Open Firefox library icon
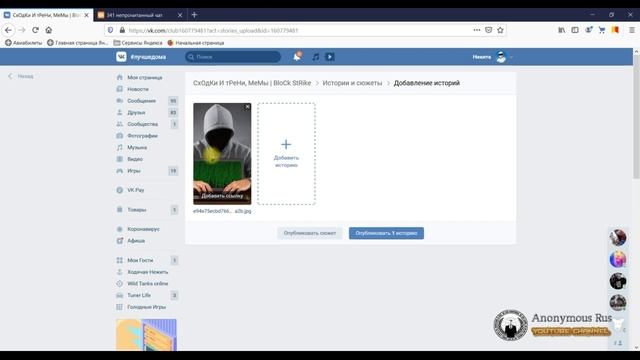Screen dimensions: 640x360 coord(562,30)
